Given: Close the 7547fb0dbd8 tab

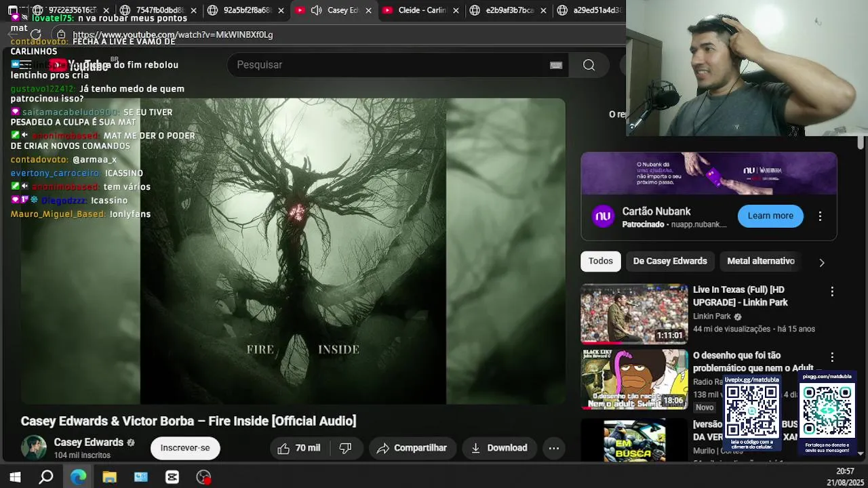Looking at the screenshot, I should click(194, 10).
